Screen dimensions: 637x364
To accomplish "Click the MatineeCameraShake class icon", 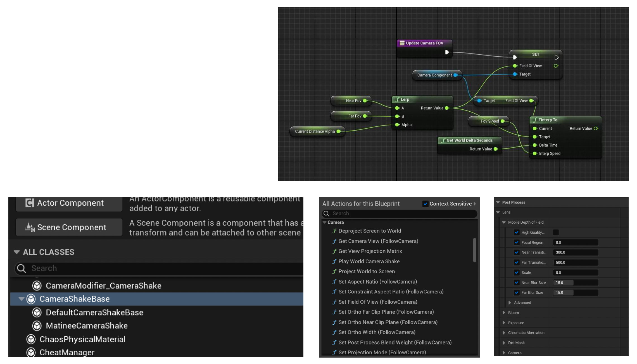I will click(37, 326).
